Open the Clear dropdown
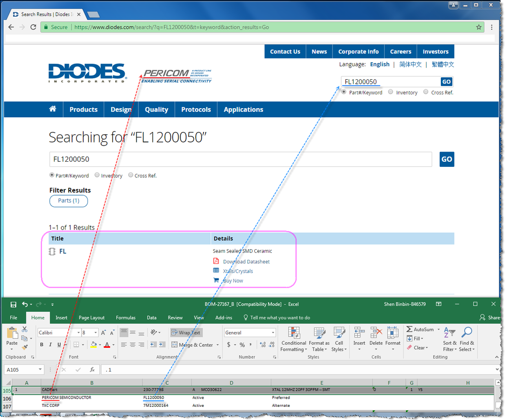Viewport: 505px width, 420px height. [418, 348]
